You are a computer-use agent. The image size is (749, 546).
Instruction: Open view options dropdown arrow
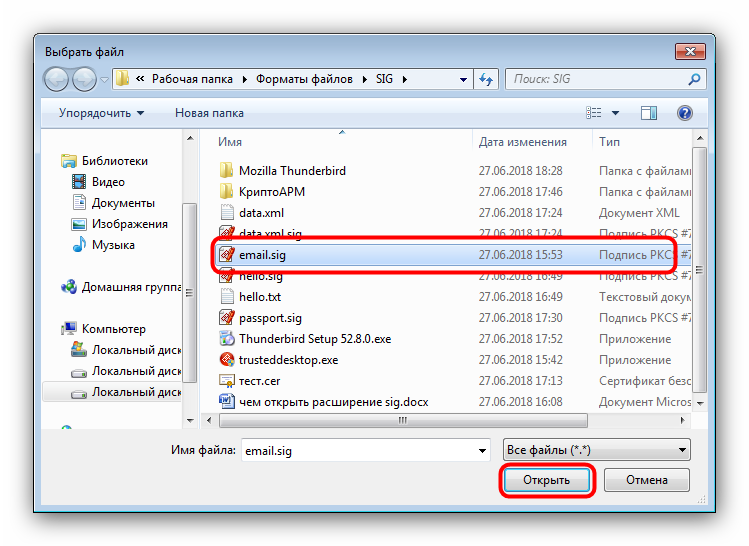615,113
